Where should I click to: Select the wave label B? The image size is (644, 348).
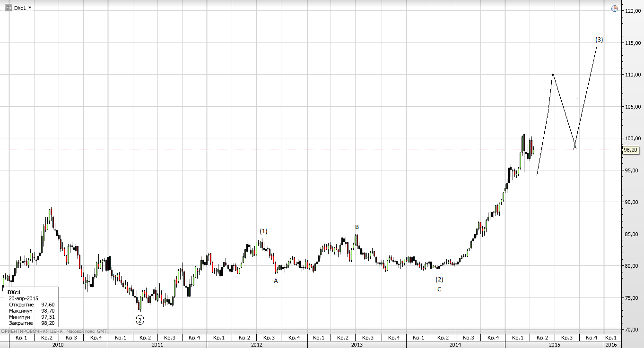pyautogui.click(x=357, y=227)
